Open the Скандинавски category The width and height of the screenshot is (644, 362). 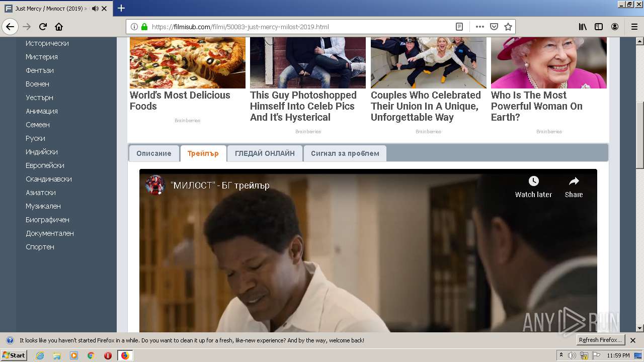click(49, 179)
